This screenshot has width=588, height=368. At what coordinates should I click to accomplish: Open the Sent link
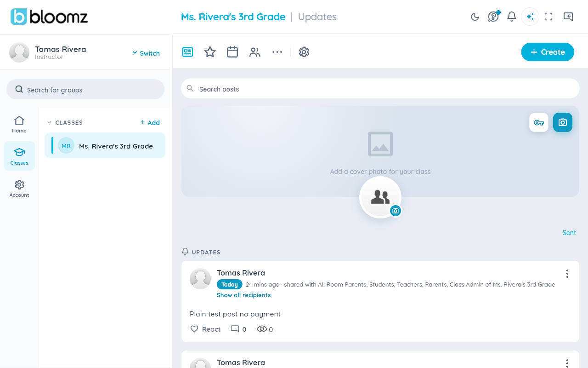(x=569, y=233)
